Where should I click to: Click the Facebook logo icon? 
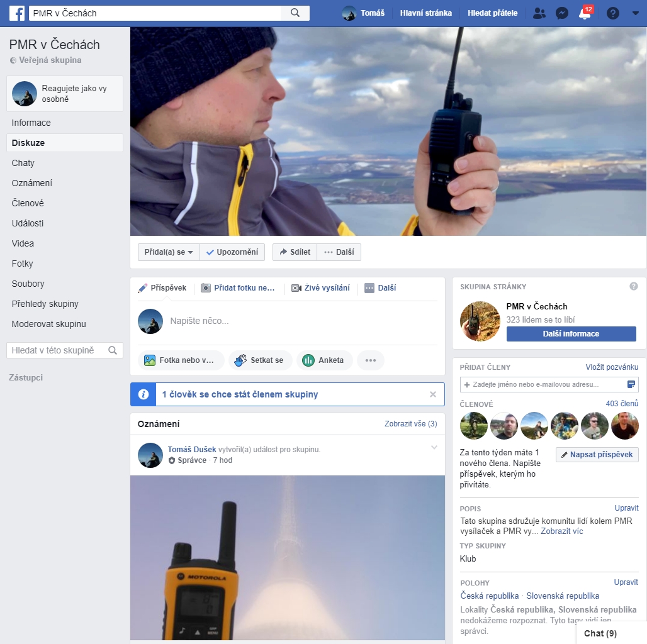click(17, 13)
